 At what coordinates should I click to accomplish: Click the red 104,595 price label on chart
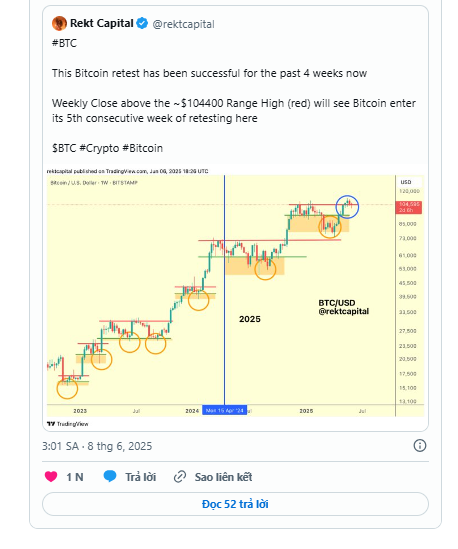tap(408, 207)
